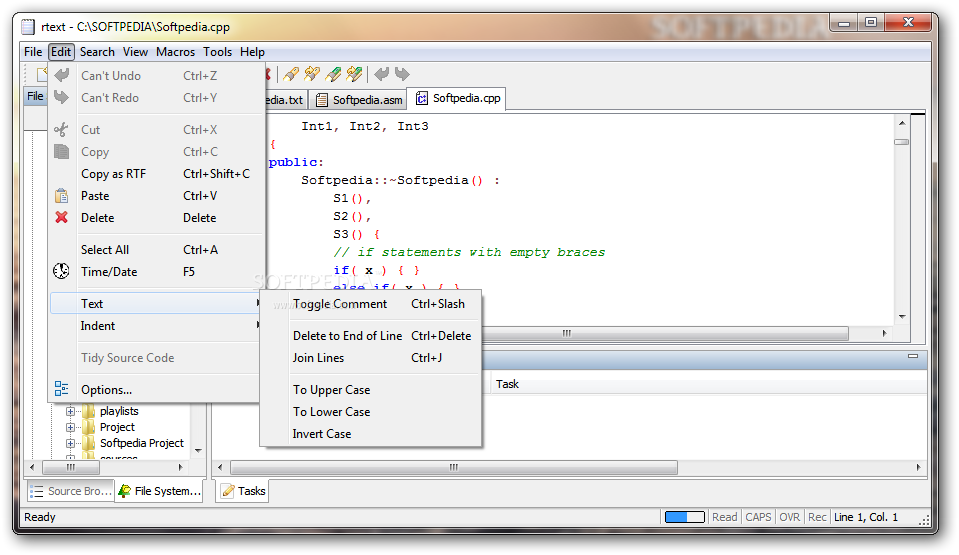Click the editor vertical scrollbar down arrow
The image size is (959, 555).
[902, 316]
